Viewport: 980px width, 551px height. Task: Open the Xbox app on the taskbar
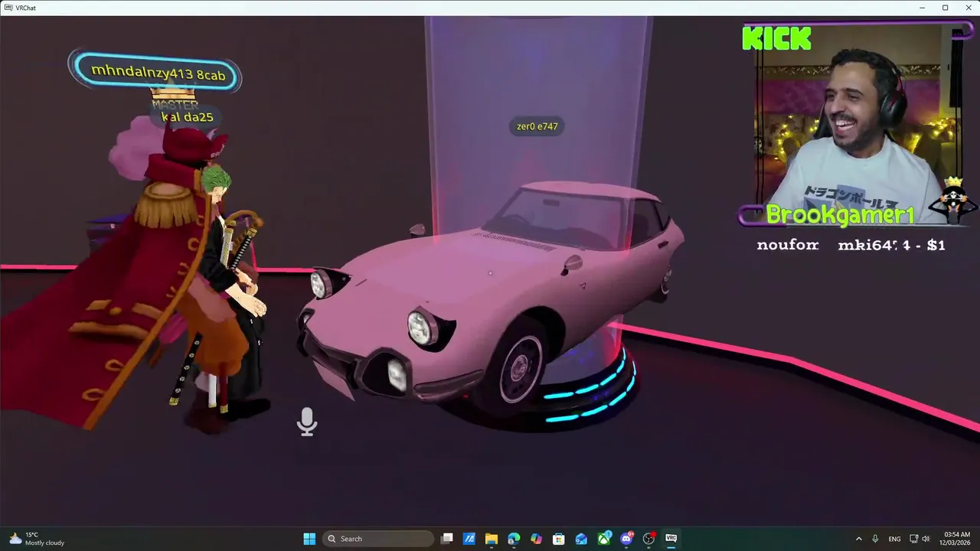tap(604, 539)
